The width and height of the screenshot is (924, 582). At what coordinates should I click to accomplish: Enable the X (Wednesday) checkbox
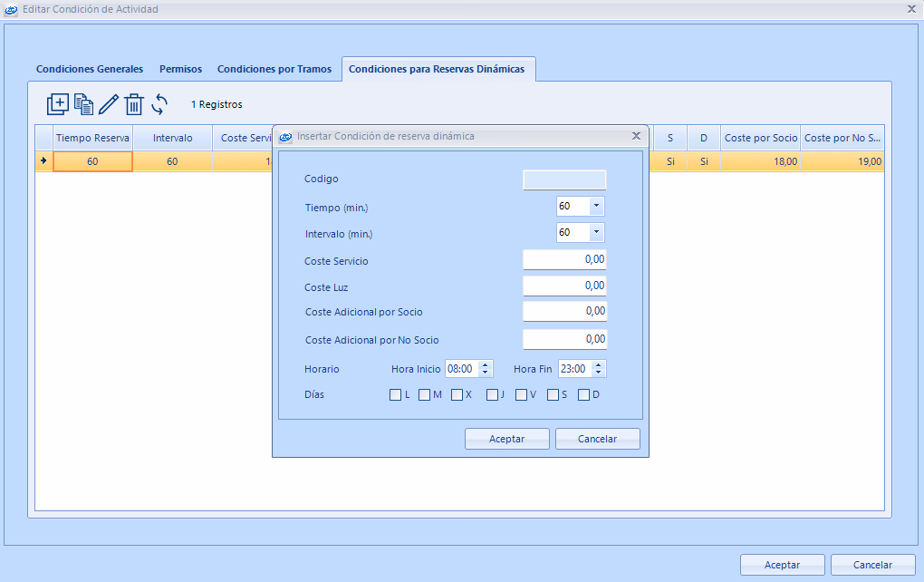pos(457,395)
